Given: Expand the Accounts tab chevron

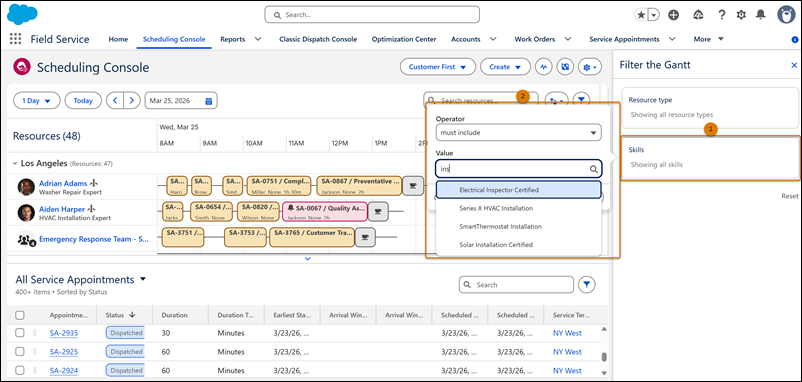Looking at the screenshot, I should click(493, 39).
